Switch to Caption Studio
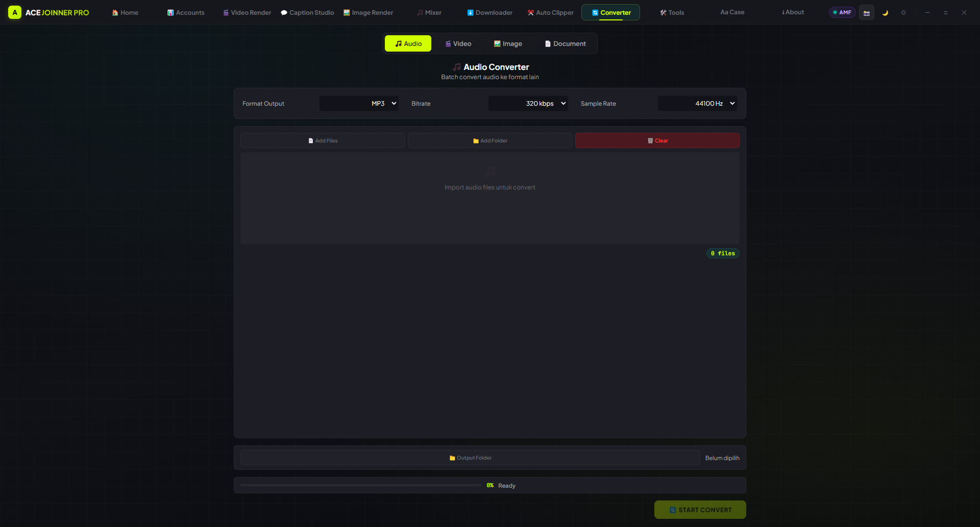 click(307, 12)
